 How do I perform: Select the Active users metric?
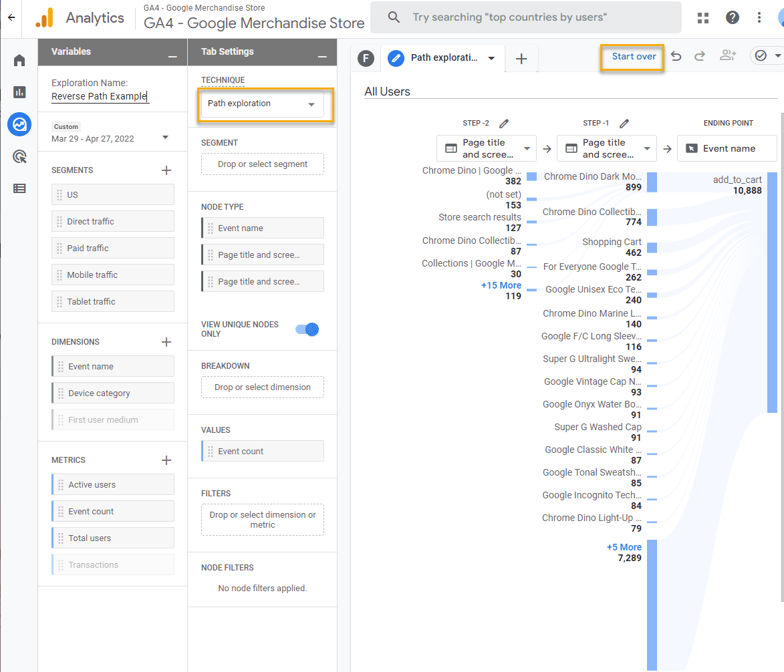(113, 485)
